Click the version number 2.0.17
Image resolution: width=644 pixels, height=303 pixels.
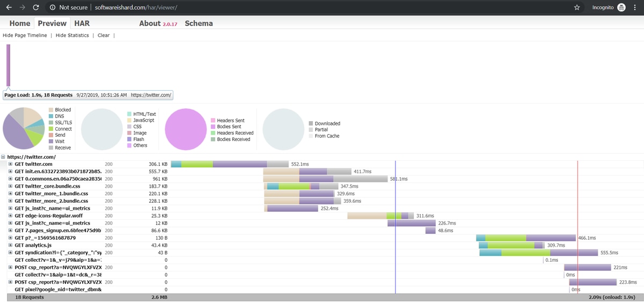[x=171, y=24]
